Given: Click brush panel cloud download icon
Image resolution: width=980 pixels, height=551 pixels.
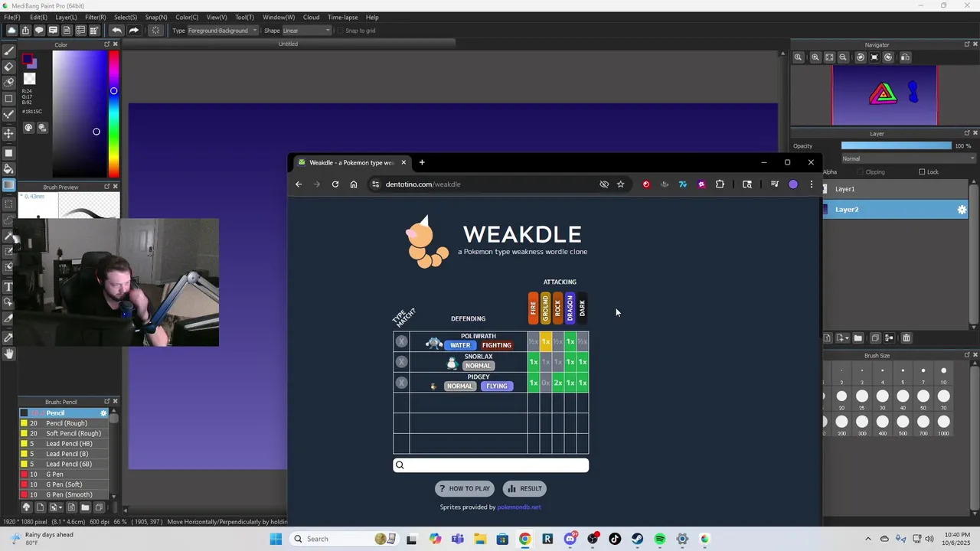Looking at the screenshot, I should click(x=26, y=507).
